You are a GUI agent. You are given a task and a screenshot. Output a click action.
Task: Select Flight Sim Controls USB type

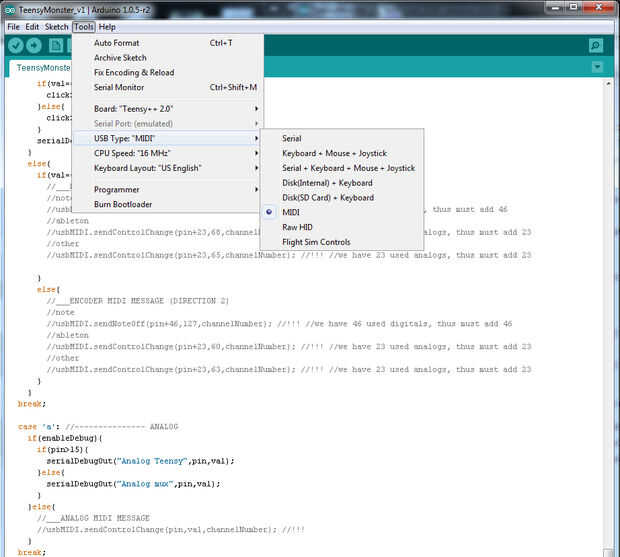[x=342, y=242]
